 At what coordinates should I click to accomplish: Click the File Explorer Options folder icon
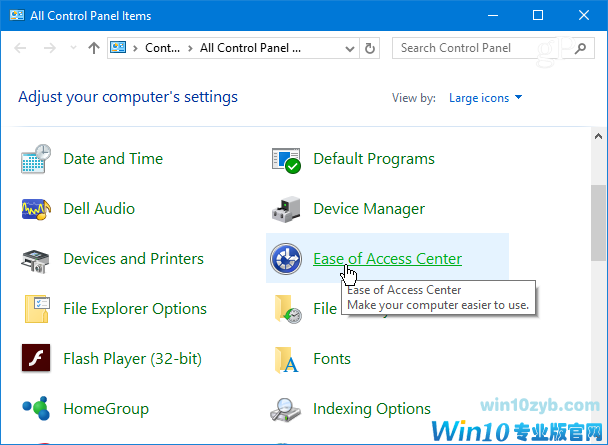point(37,309)
